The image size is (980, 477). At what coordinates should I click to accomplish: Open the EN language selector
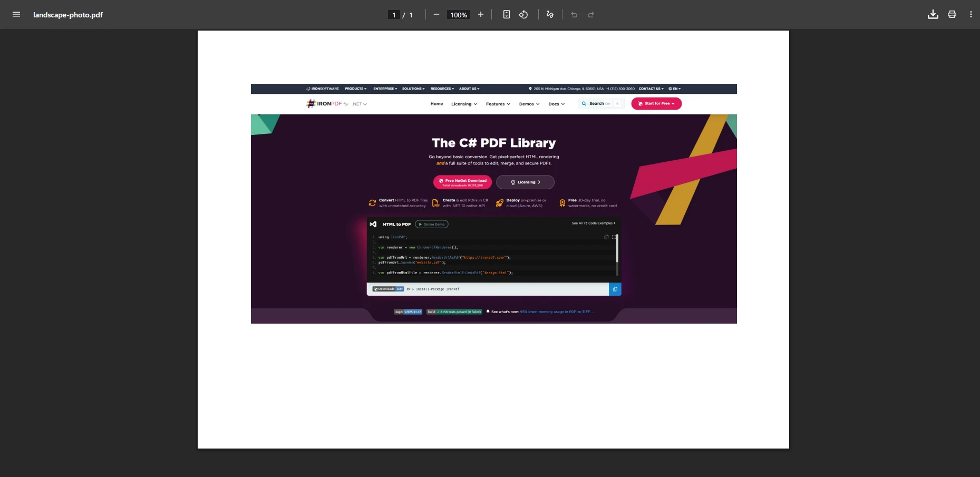(675, 89)
